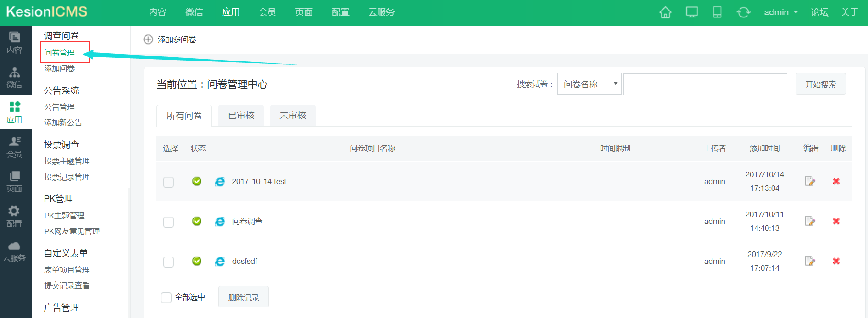Open 添加问卷 in the left menu
The height and width of the screenshot is (318, 868).
[59, 68]
